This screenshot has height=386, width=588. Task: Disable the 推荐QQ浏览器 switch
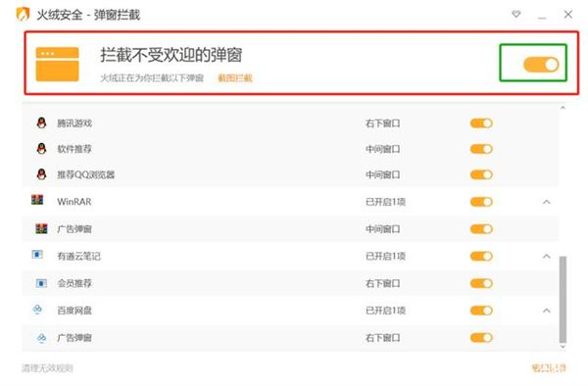(481, 174)
